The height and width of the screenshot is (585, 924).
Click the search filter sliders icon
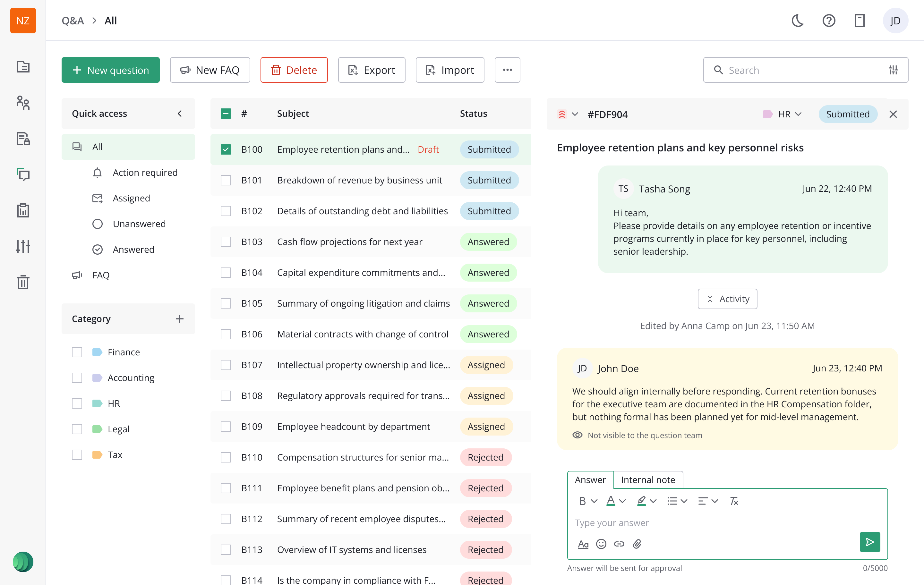pyautogui.click(x=893, y=70)
